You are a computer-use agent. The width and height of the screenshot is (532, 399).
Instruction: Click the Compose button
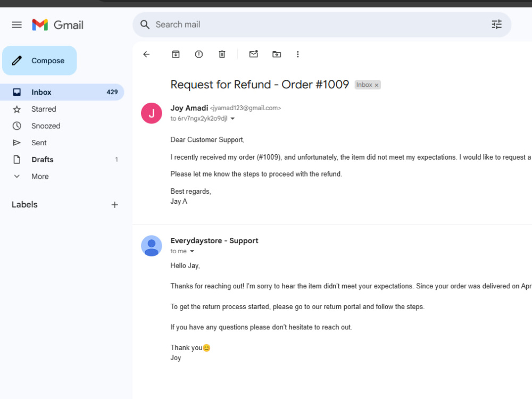coord(39,61)
